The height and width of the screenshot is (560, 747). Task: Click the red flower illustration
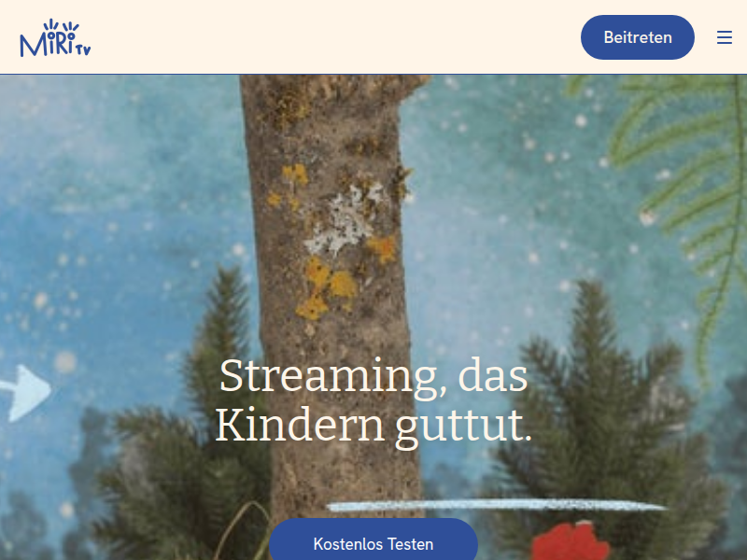tap(571, 541)
